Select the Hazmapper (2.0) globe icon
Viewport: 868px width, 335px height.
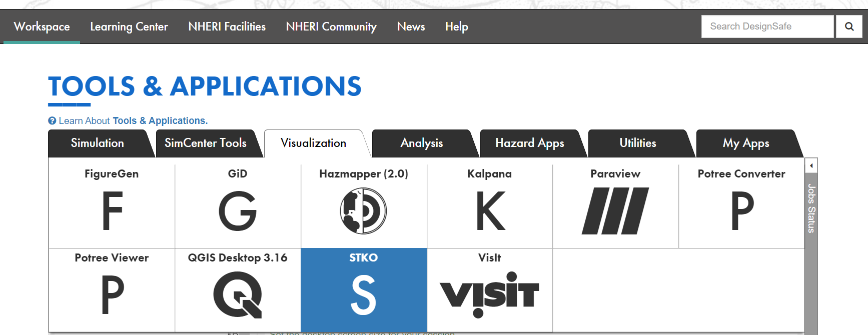(363, 210)
